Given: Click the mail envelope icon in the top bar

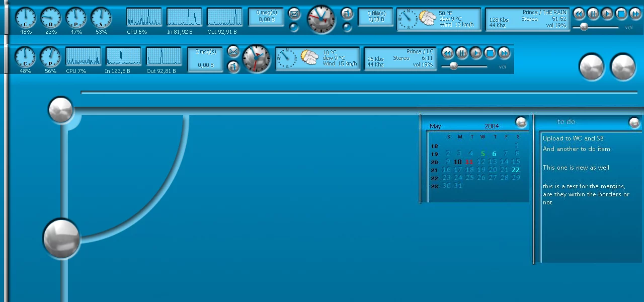Looking at the screenshot, I should click(x=294, y=14).
